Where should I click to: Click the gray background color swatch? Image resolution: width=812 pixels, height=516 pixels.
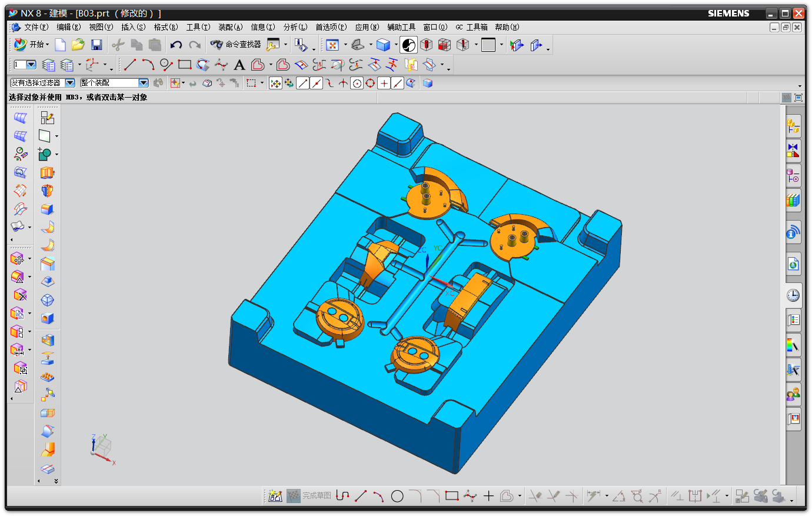pos(488,45)
